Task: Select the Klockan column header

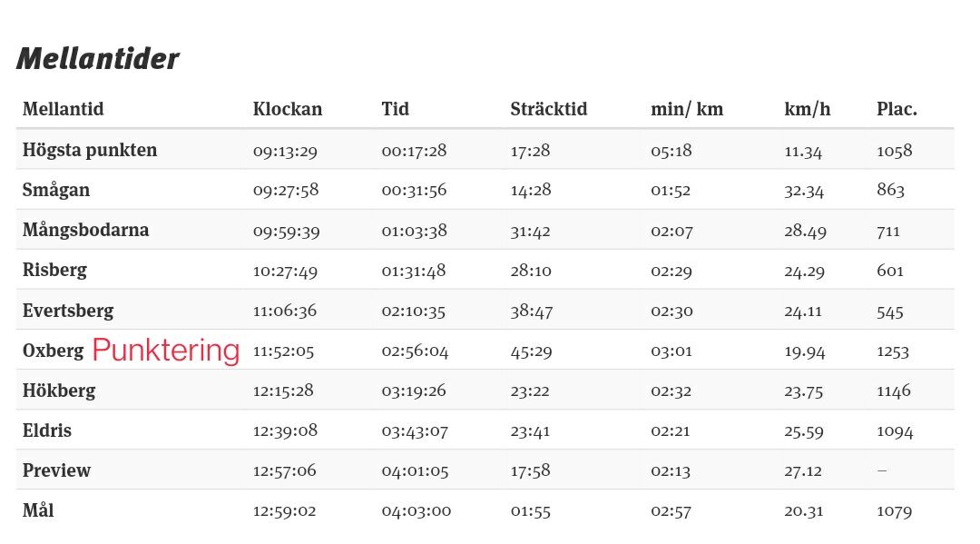Action: coord(288,109)
